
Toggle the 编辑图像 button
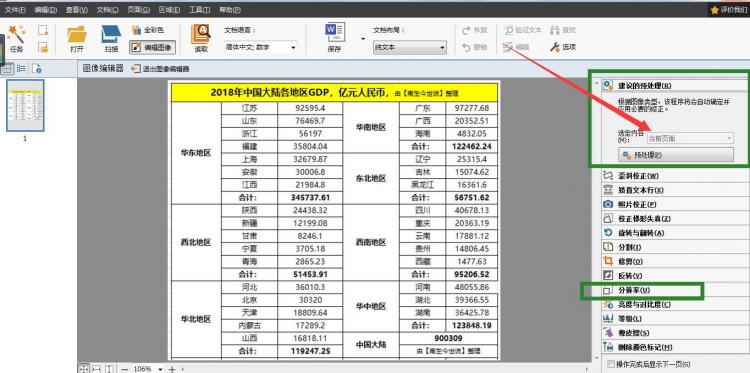click(x=153, y=47)
